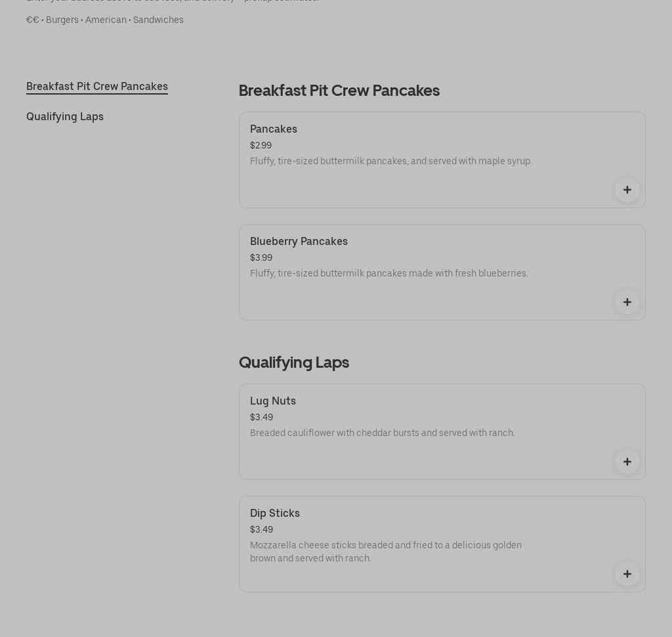The height and width of the screenshot is (637, 672).
Task: Add Dip Sticks using plus icon
Action: [627, 574]
